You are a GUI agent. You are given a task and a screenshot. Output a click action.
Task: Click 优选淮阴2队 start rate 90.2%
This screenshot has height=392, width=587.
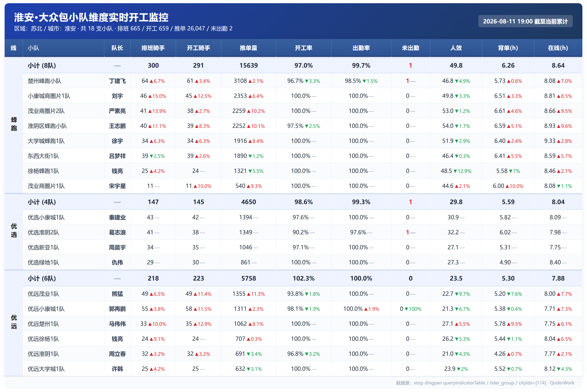pos(301,233)
